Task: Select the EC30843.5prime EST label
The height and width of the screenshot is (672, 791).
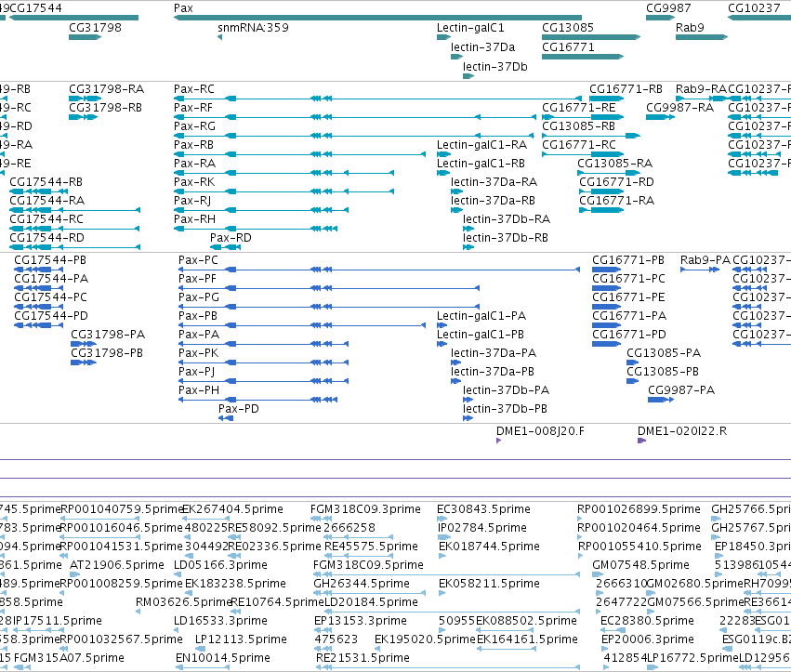Action: pos(483,509)
